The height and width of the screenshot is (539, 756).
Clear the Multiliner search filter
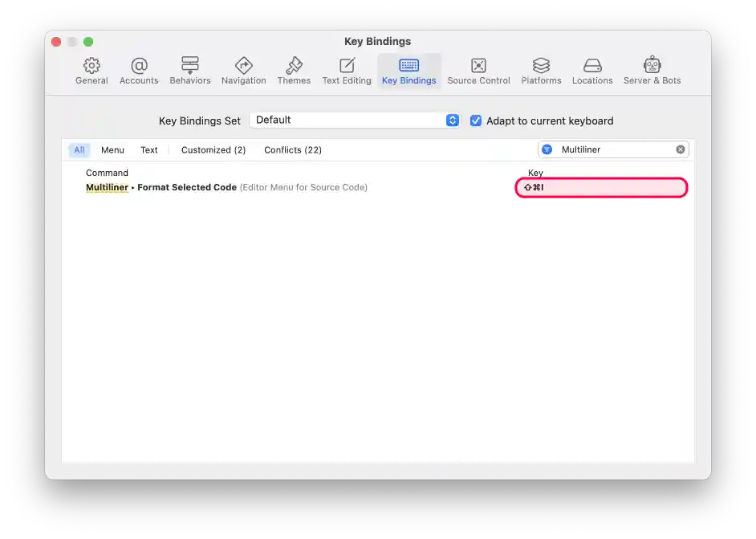(680, 149)
